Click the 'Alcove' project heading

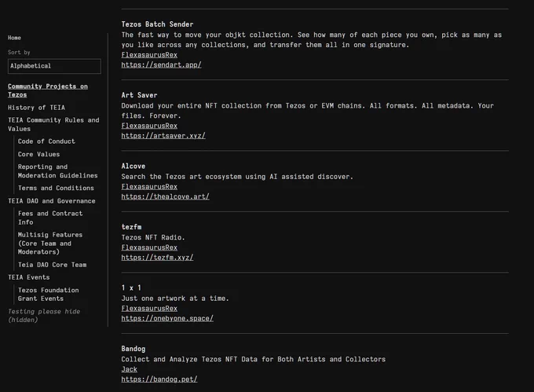pyautogui.click(x=133, y=167)
